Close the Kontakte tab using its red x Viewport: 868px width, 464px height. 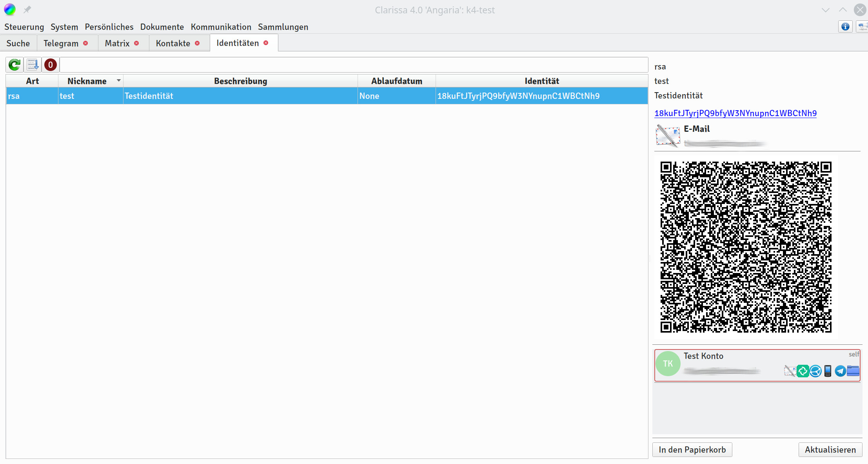[197, 43]
